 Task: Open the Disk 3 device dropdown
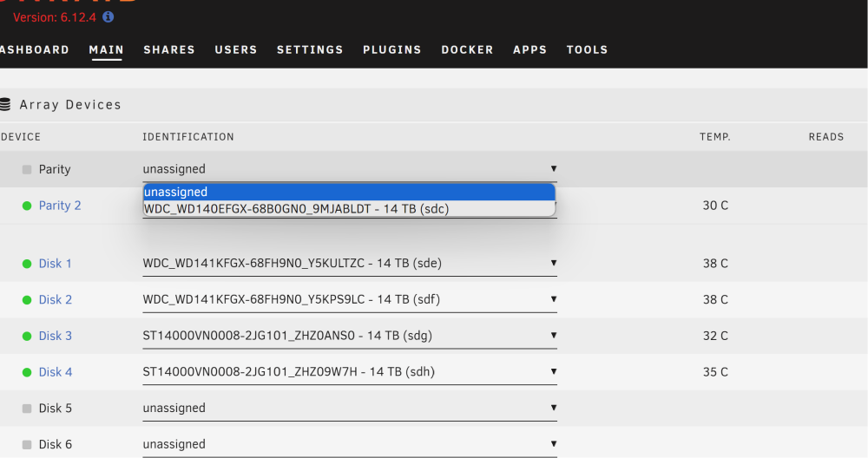pyautogui.click(x=350, y=336)
